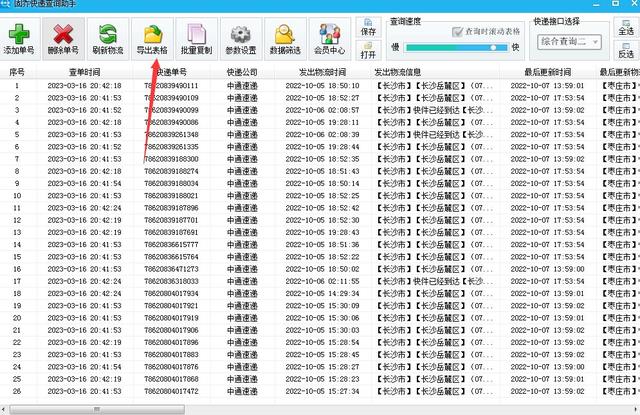This screenshot has width=640, height=415.
Task: Click 中通速递 in row 7
Action: [x=242, y=159]
